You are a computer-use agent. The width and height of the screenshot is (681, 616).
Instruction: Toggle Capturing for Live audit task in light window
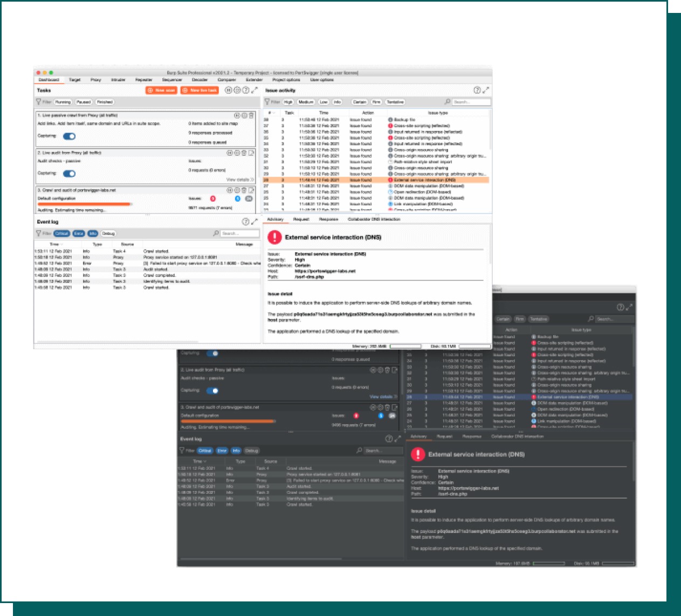click(x=69, y=174)
